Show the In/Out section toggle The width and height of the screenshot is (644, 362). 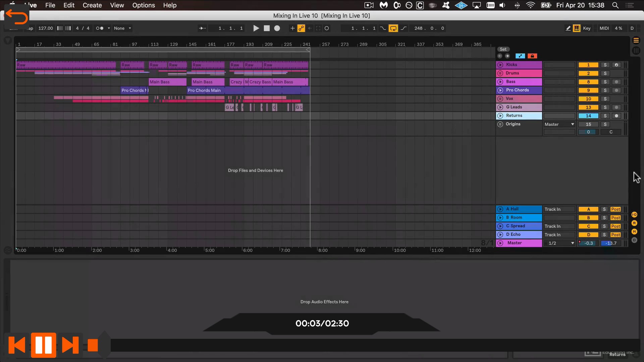[x=634, y=215]
